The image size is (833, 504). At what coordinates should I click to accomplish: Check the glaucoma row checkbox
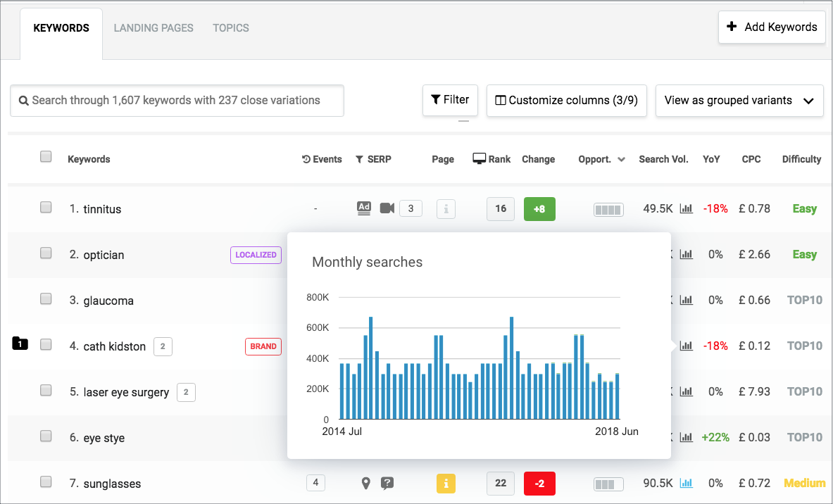[46, 298]
